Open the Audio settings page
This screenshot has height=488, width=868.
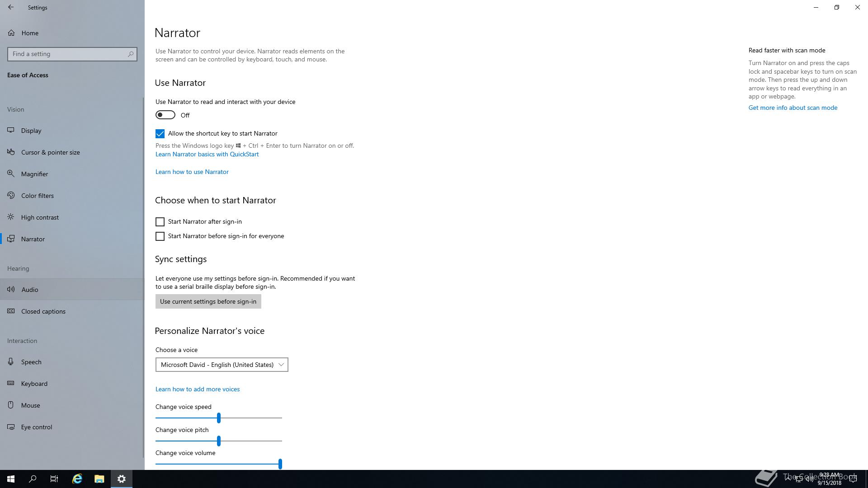[x=30, y=289]
